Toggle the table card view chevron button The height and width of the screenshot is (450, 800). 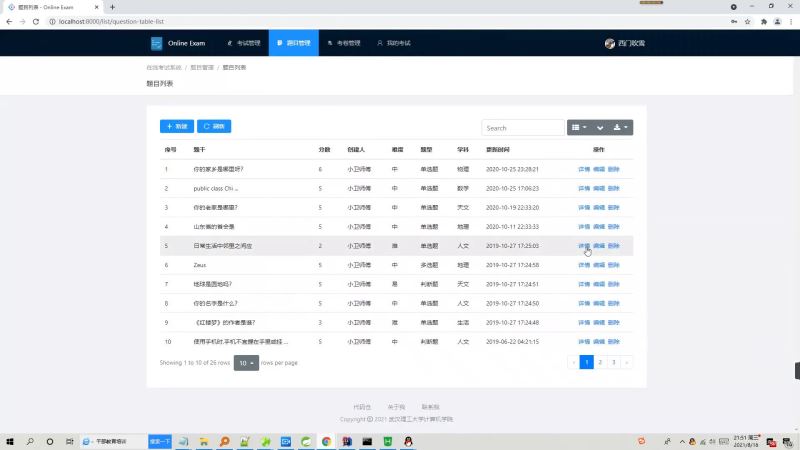600,128
